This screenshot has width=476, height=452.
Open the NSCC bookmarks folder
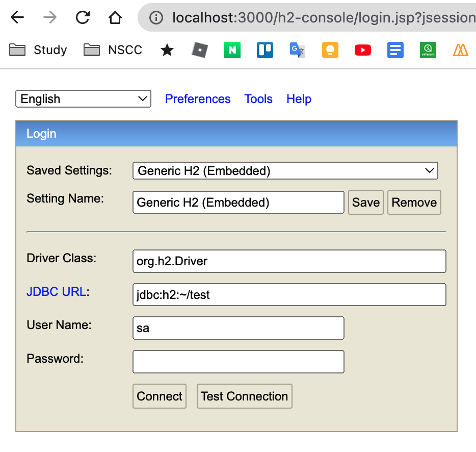pyautogui.click(x=113, y=50)
